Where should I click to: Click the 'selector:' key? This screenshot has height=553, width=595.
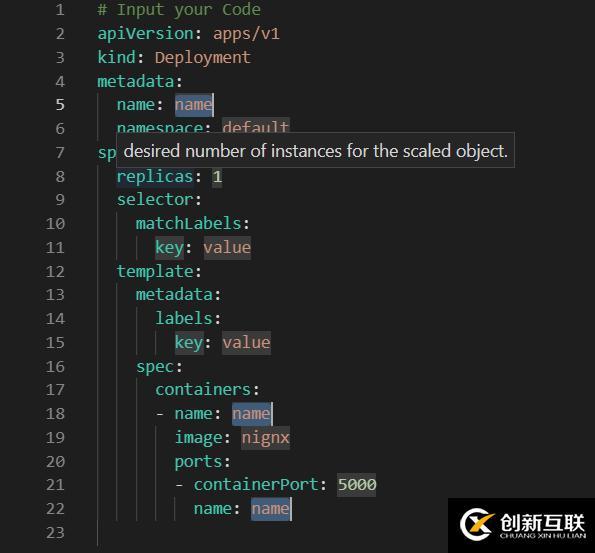[159, 200]
